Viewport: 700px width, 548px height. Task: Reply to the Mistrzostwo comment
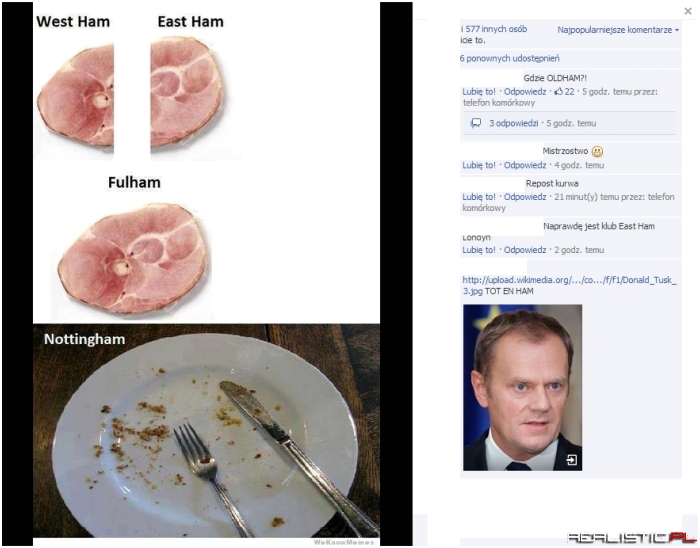[525, 165]
